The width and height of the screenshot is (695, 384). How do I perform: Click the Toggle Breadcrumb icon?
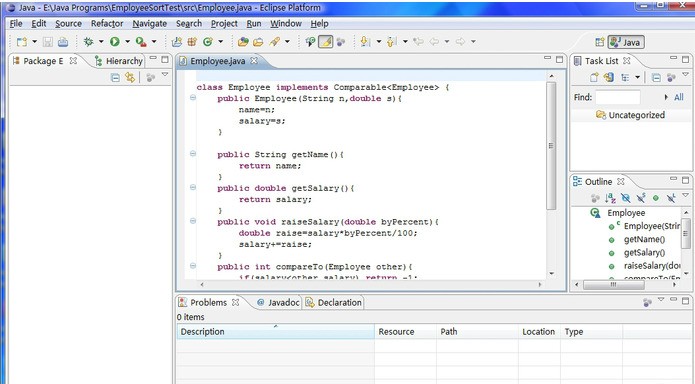(x=311, y=42)
